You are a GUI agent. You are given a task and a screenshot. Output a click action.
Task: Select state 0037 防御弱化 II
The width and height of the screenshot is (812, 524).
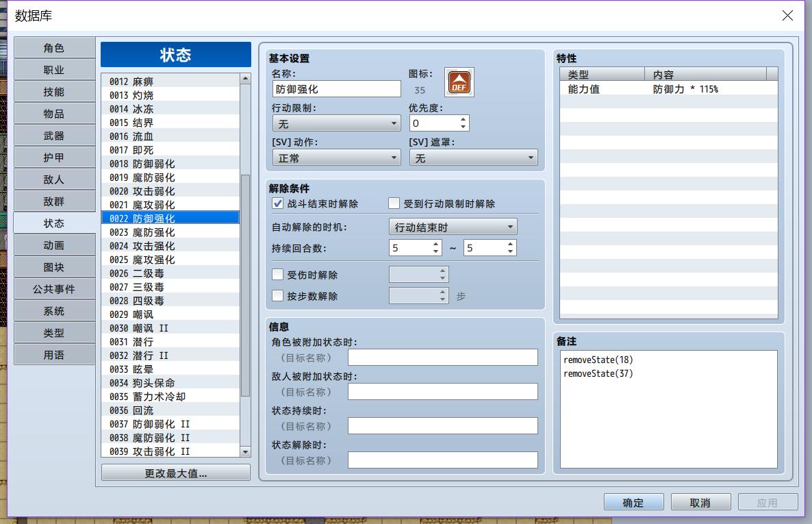click(170, 423)
